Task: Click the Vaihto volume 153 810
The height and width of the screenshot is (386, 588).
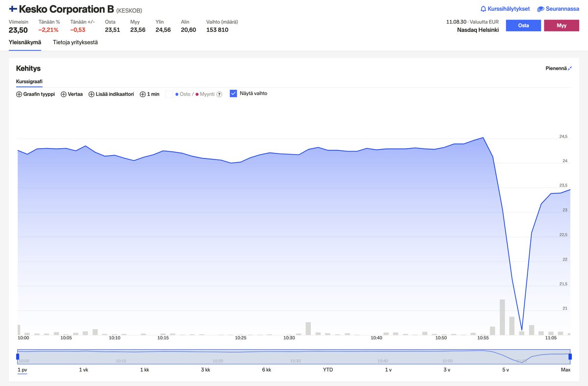Action: point(217,30)
